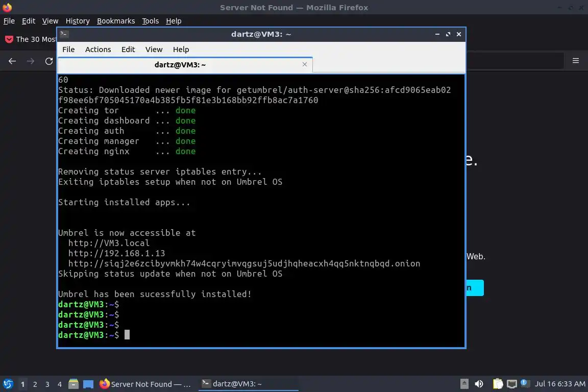Open file manager from the panel
The width and height of the screenshot is (588, 392).
[73, 384]
